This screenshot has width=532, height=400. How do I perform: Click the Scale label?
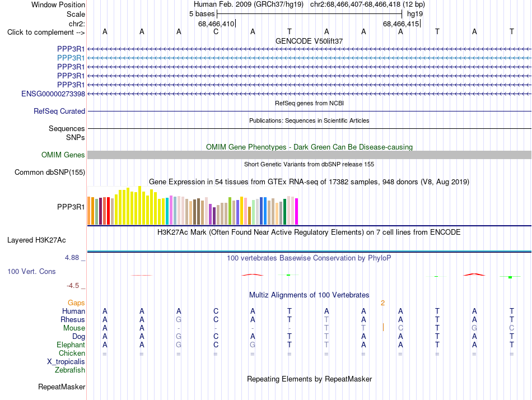(x=76, y=14)
